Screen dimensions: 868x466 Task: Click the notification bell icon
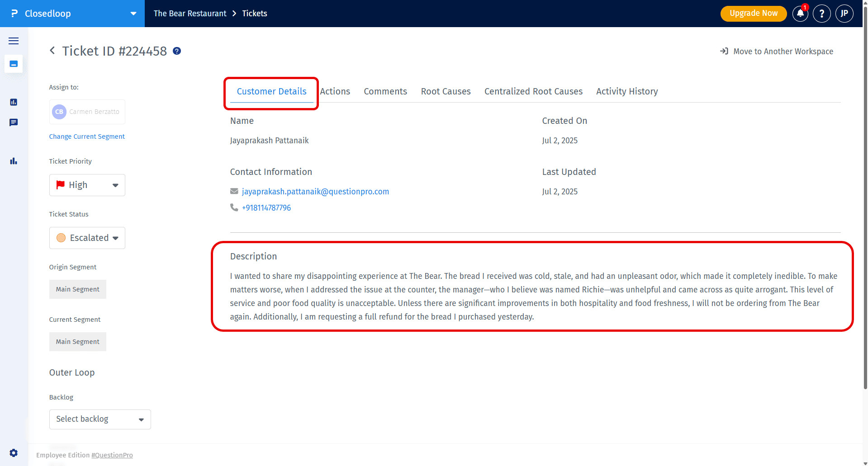tap(800, 14)
